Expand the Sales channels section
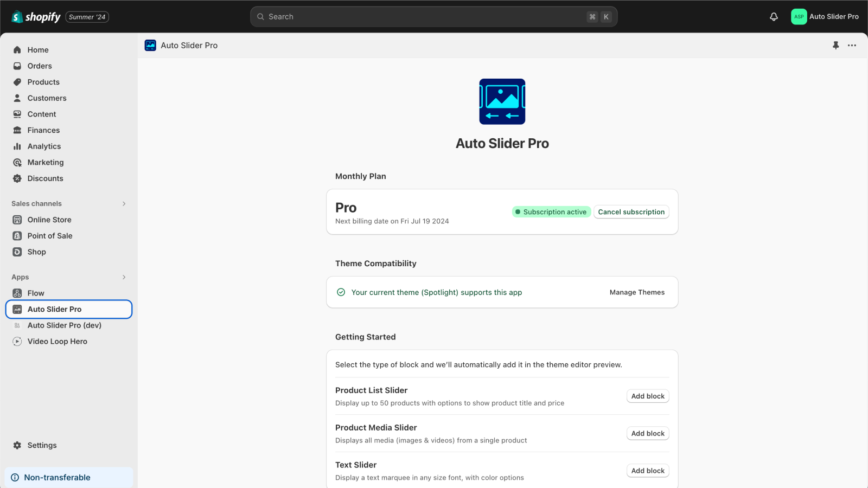 [x=124, y=204]
